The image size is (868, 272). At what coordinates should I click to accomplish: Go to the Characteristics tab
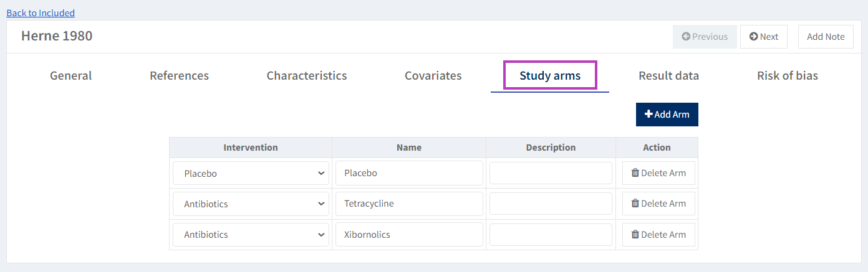click(x=307, y=76)
